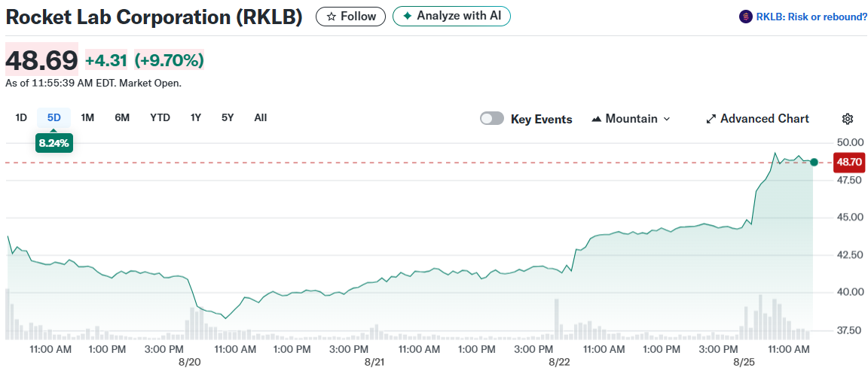The height and width of the screenshot is (371, 868).
Task: Click the purple icon beside RKLB: Risk or rebound?
Action: click(746, 17)
